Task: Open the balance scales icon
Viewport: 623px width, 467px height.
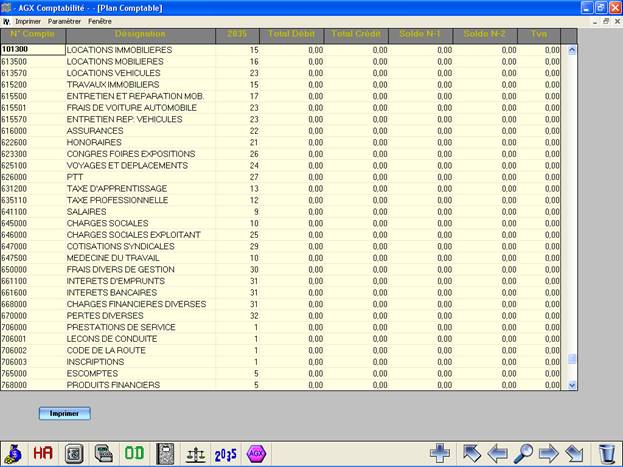Action: tap(196, 453)
